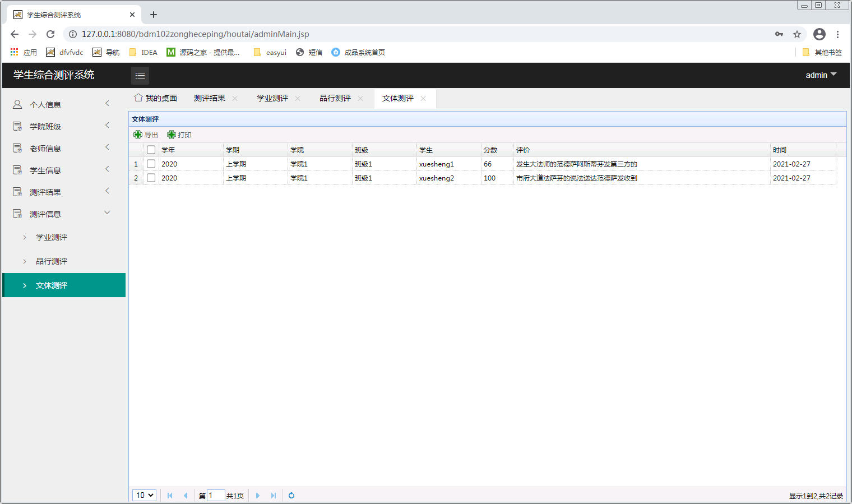Image resolution: width=852 pixels, height=504 pixels.
Task: Switch to the 测评结果 tab
Action: [x=210, y=98]
